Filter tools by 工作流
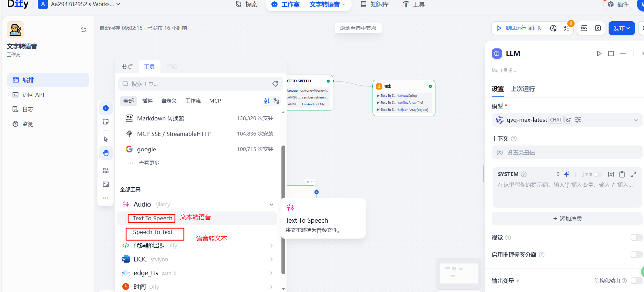The width and height of the screenshot is (644, 292). pos(193,101)
